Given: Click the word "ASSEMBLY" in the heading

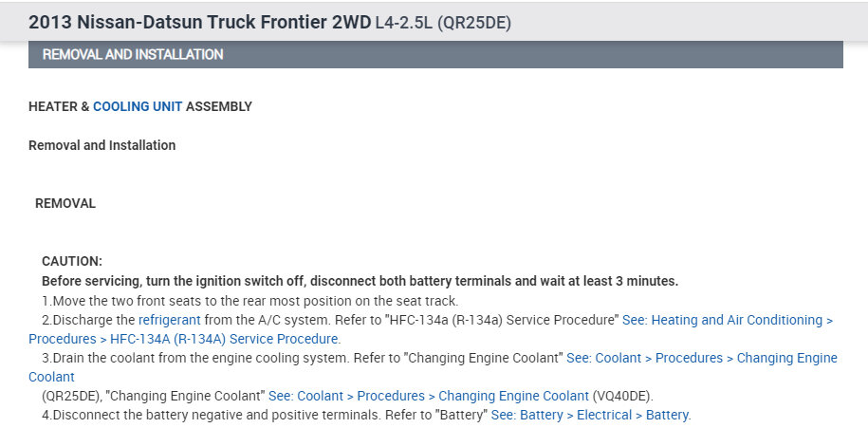Looking at the screenshot, I should pos(219,107).
